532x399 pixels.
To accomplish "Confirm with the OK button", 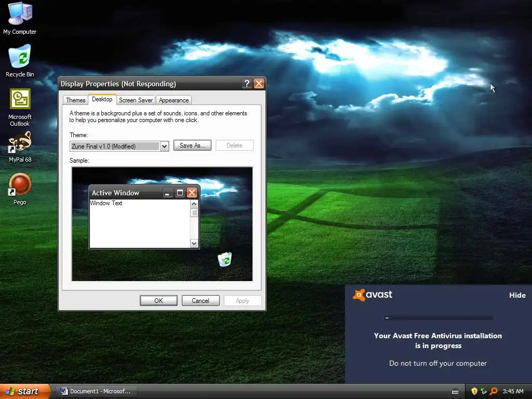I will tap(158, 301).
